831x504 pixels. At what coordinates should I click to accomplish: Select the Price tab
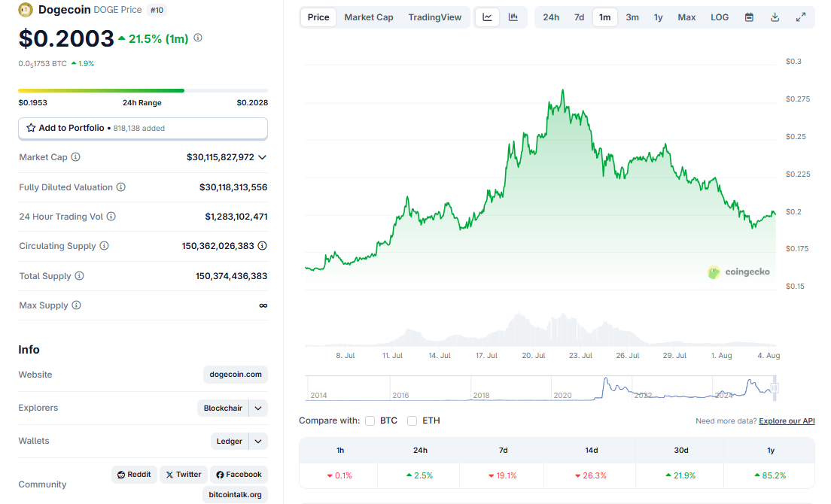click(318, 17)
